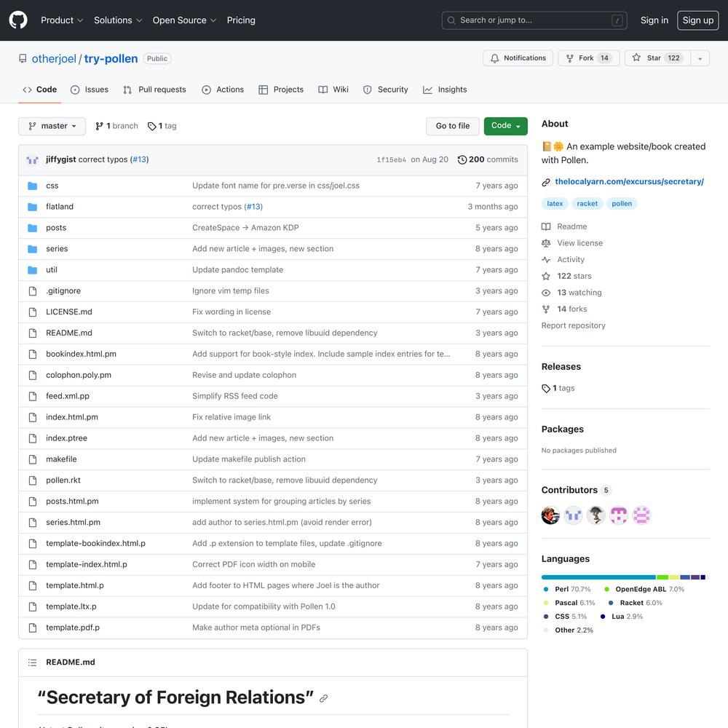Click the css folder icon
The width and height of the screenshot is (728, 728).
click(x=33, y=186)
